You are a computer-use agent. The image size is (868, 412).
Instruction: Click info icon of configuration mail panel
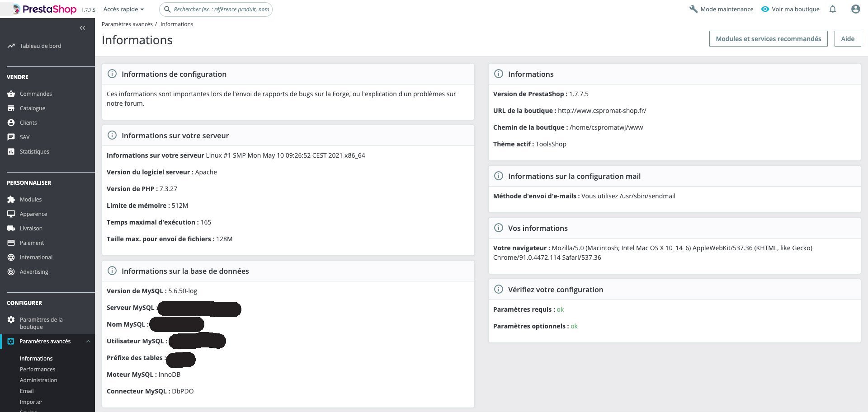pos(499,176)
